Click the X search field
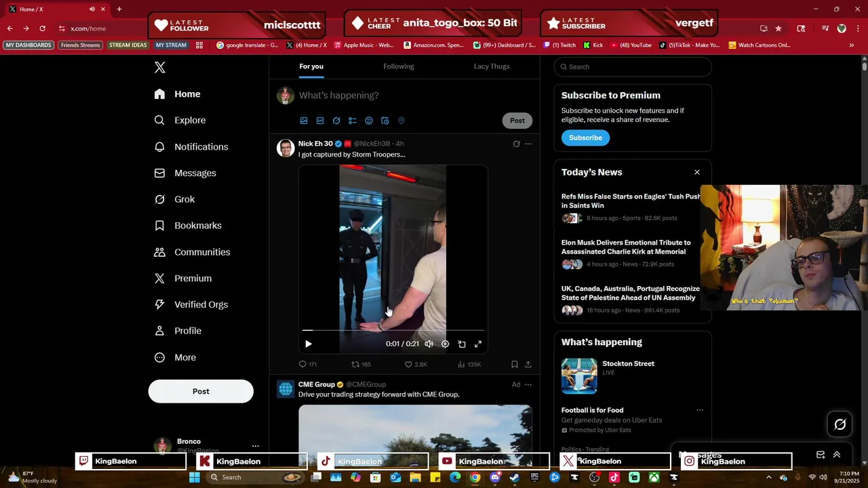The image size is (868, 488). [633, 66]
